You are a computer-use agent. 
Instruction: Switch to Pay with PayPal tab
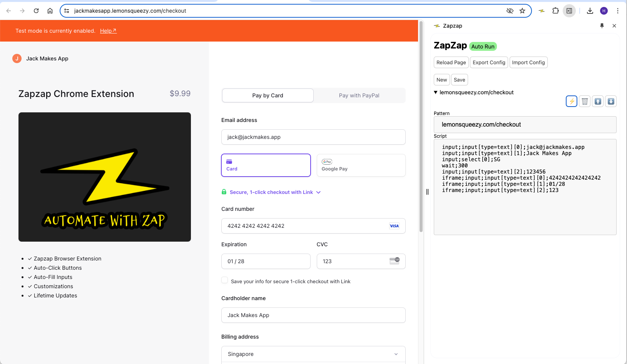click(359, 95)
